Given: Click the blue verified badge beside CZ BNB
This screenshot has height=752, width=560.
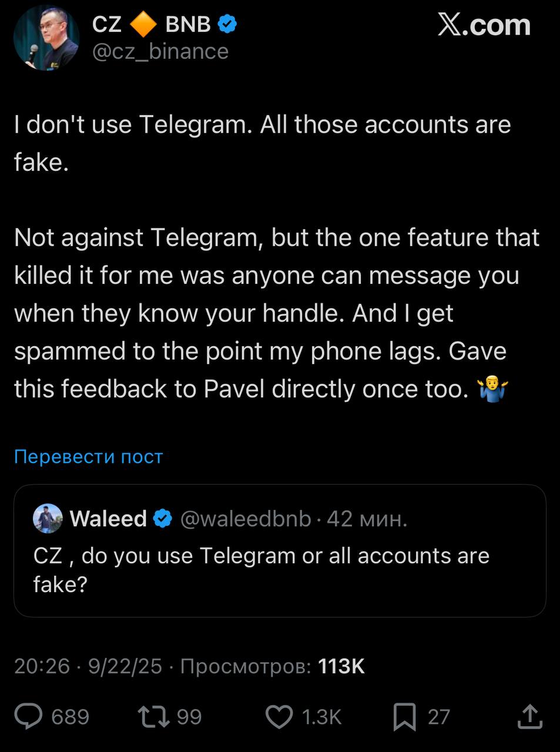Looking at the screenshot, I should 227,24.
